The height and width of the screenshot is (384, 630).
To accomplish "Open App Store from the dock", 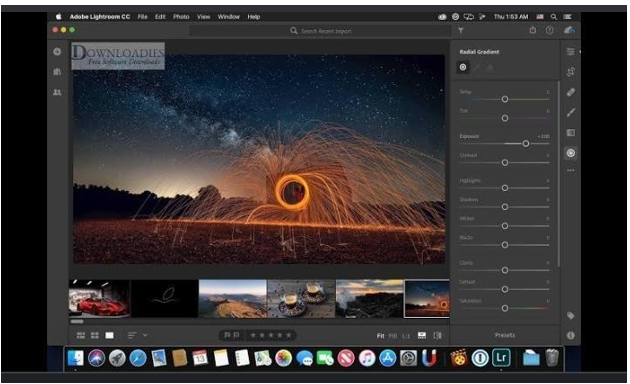I will (x=387, y=358).
